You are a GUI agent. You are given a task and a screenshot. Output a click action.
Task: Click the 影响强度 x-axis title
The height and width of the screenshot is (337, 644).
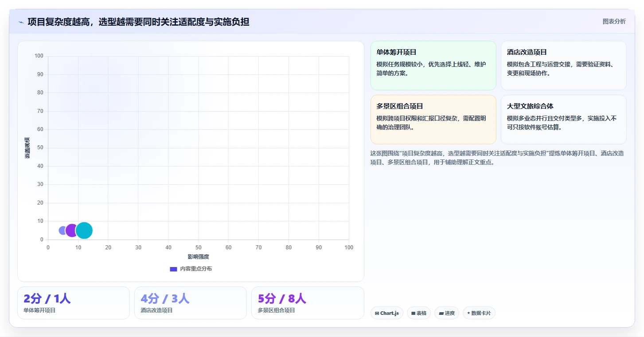click(x=198, y=257)
